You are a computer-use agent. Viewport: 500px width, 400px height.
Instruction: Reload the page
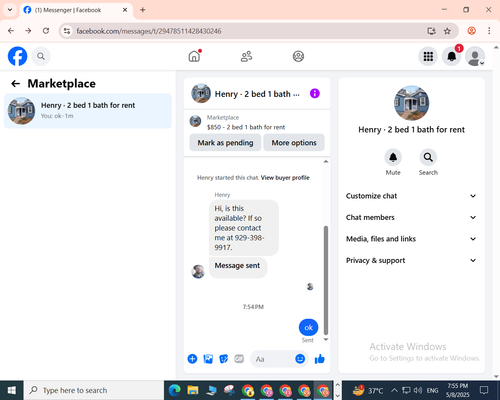click(46, 31)
